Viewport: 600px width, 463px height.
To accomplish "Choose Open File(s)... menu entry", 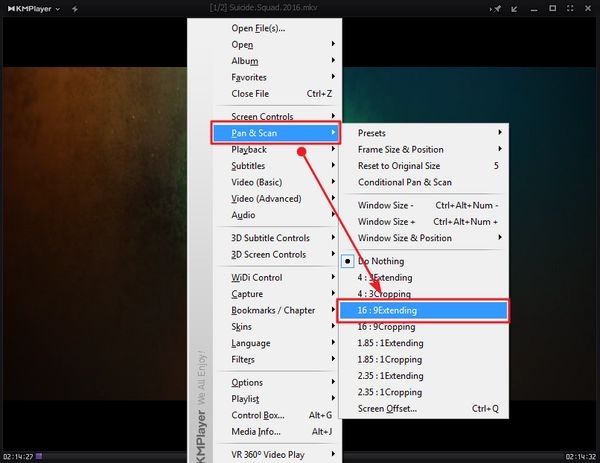I will [276, 28].
